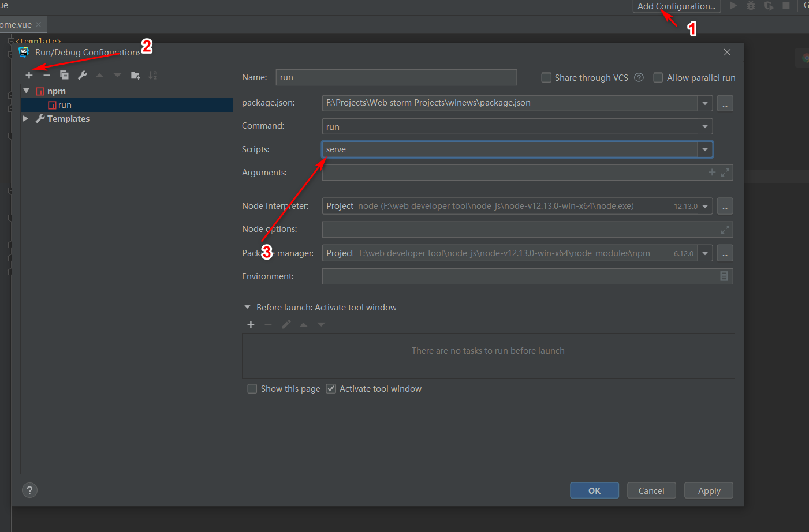Browse for the Node interpreter
This screenshot has width=809, height=532.
point(725,206)
